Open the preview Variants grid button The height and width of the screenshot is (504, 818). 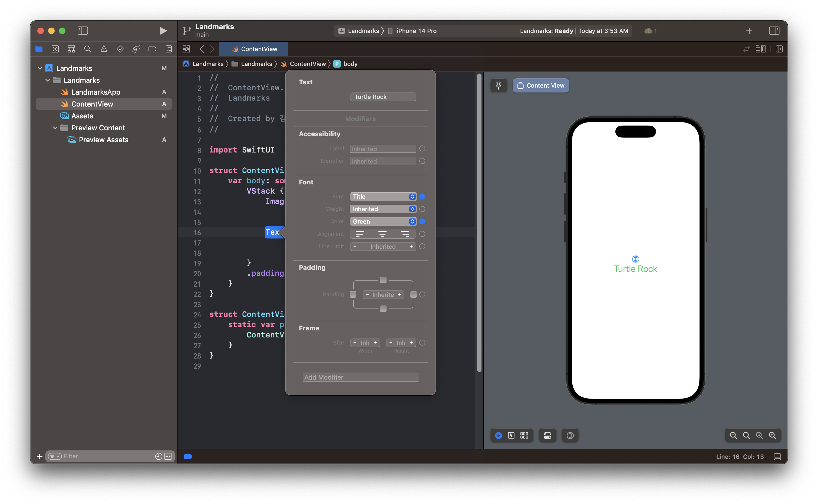(x=524, y=435)
